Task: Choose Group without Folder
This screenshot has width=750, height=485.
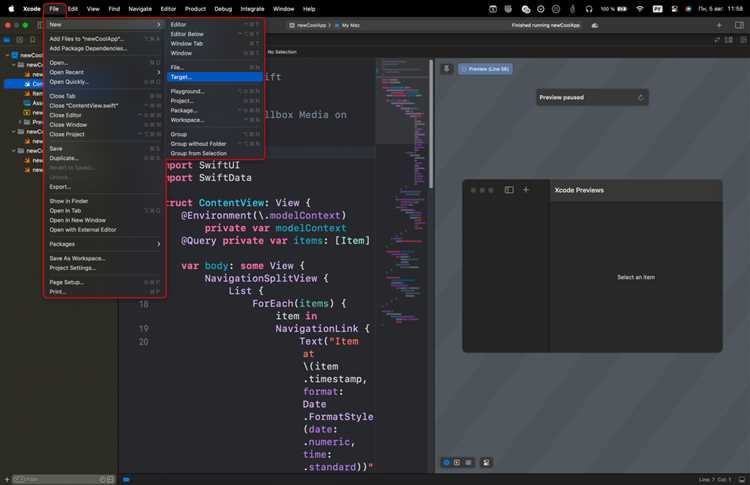Action: [215, 144]
